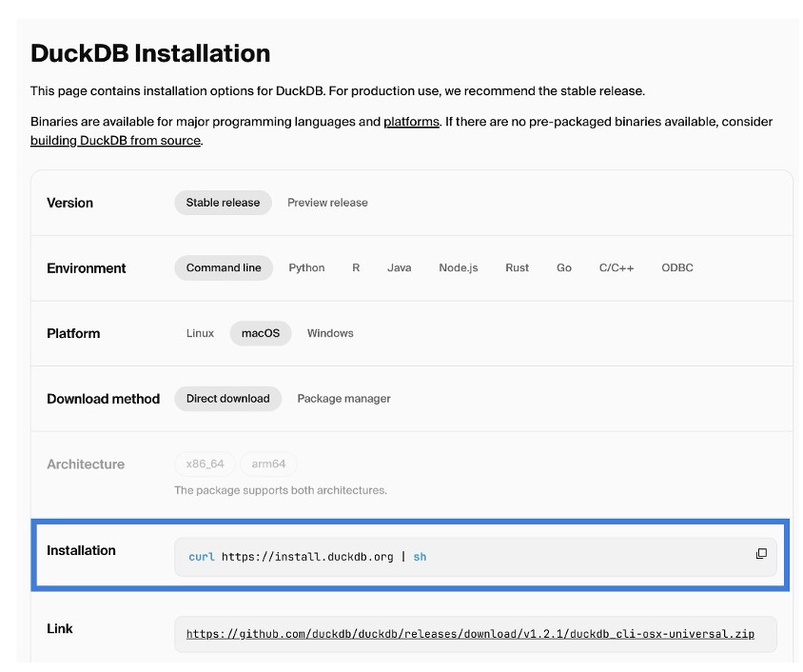
Task: Click the Environment row label
Action: point(86,268)
